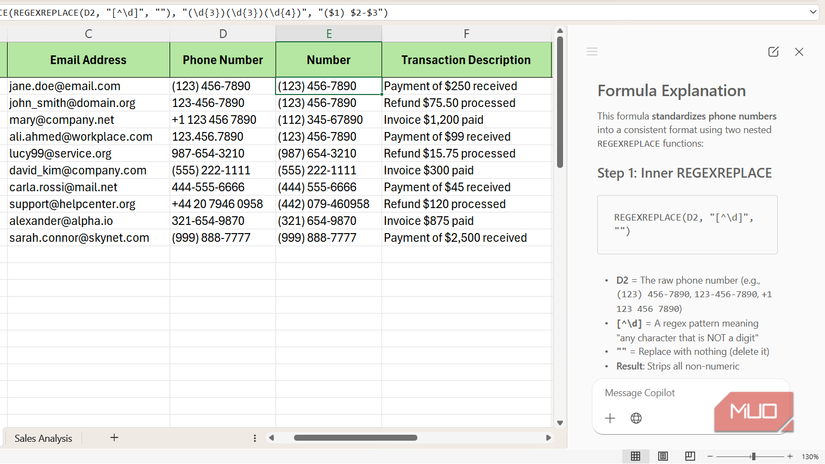Click the Phone Number header cell

click(223, 60)
